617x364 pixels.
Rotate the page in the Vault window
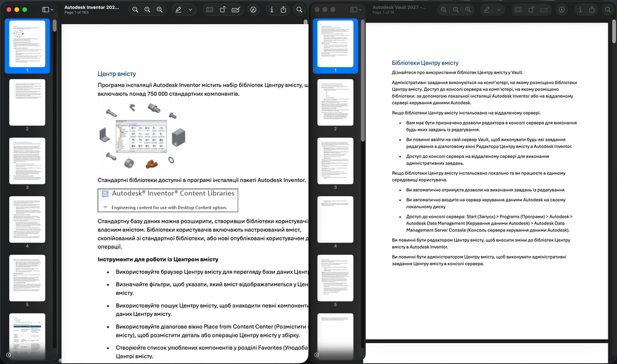[x=531, y=10]
